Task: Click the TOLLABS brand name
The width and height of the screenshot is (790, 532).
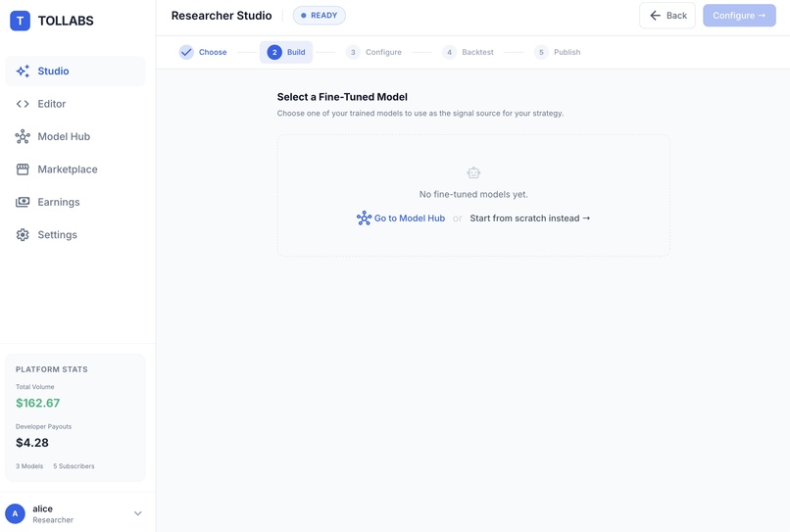Action: [66, 21]
